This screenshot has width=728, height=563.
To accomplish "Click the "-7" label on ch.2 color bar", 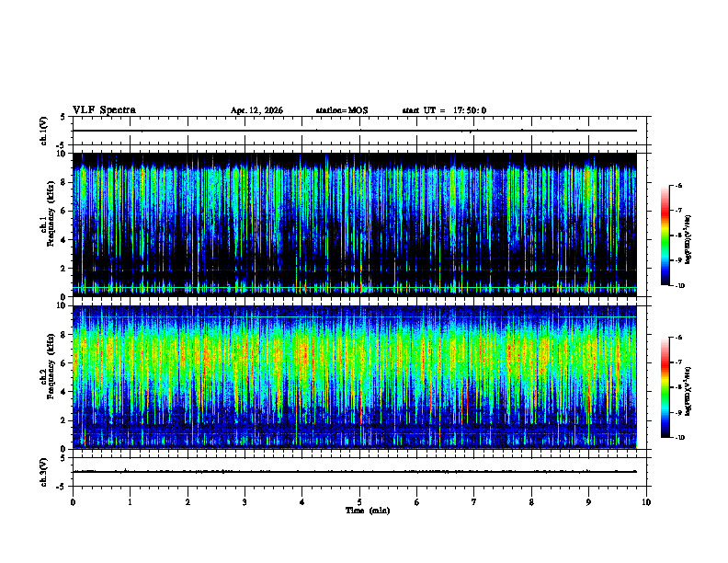I will coord(677,362).
